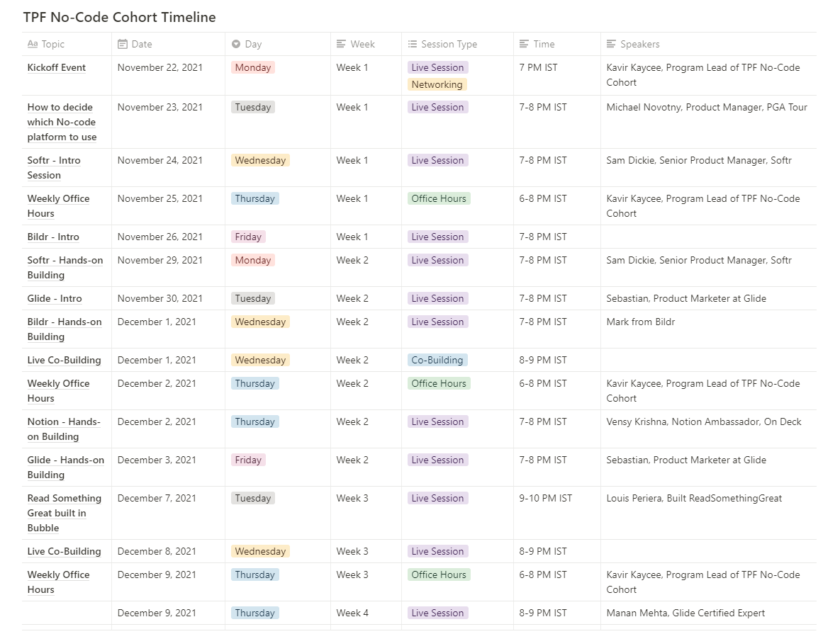Screen dimensions: 840x634
Task: Click empty Topic cell in Week 4 row
Action: point(67,613)
